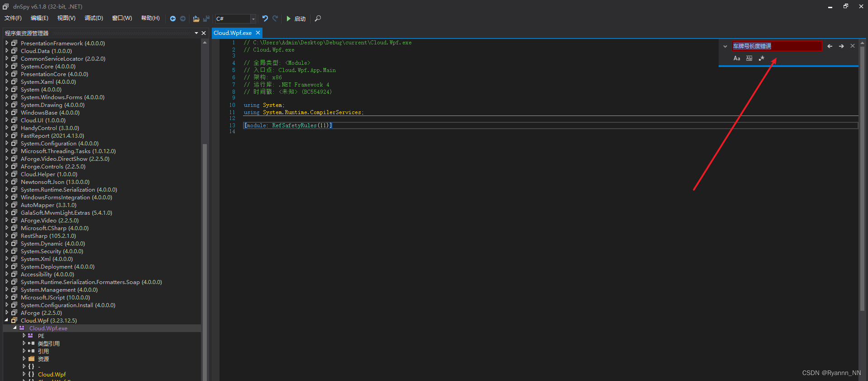Expand the System.Xml assembly node

tap(7, 259)
